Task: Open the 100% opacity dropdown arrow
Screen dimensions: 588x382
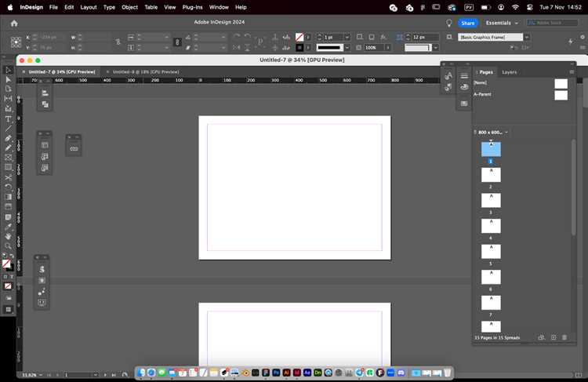Action: (388, 48)
